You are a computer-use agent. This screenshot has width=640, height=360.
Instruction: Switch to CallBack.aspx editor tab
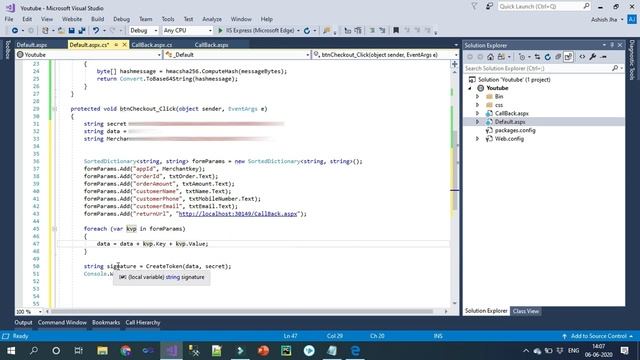211,45
